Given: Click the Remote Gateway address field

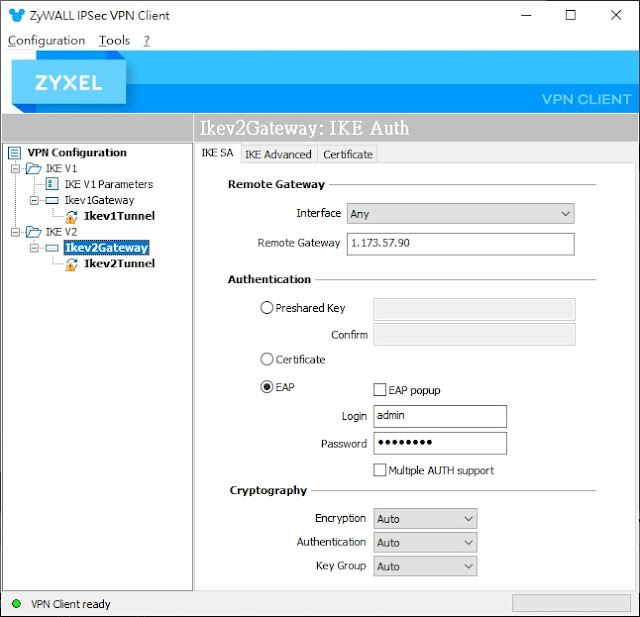Looking at the screenshot, I should tap(460, 244).
